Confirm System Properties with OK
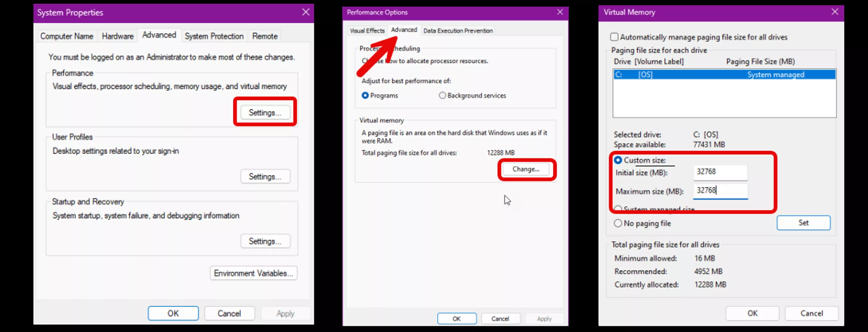This screenshot has width=868, height=332. (173, 313)
